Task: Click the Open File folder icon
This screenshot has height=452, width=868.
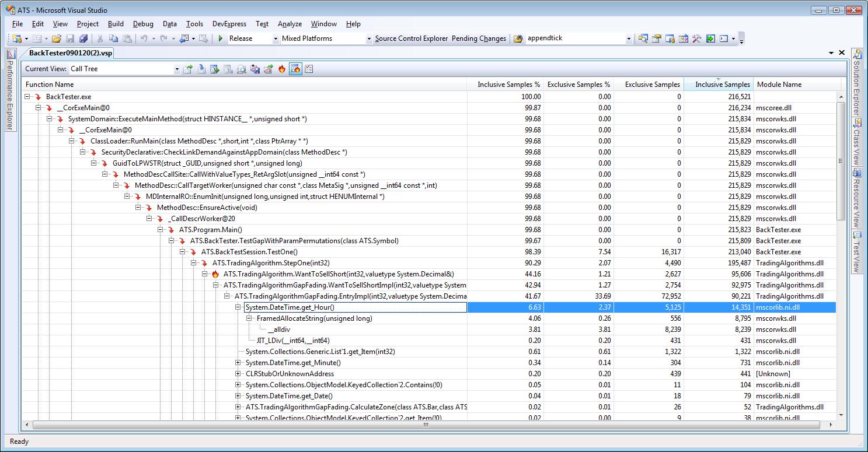Action: 57,38
